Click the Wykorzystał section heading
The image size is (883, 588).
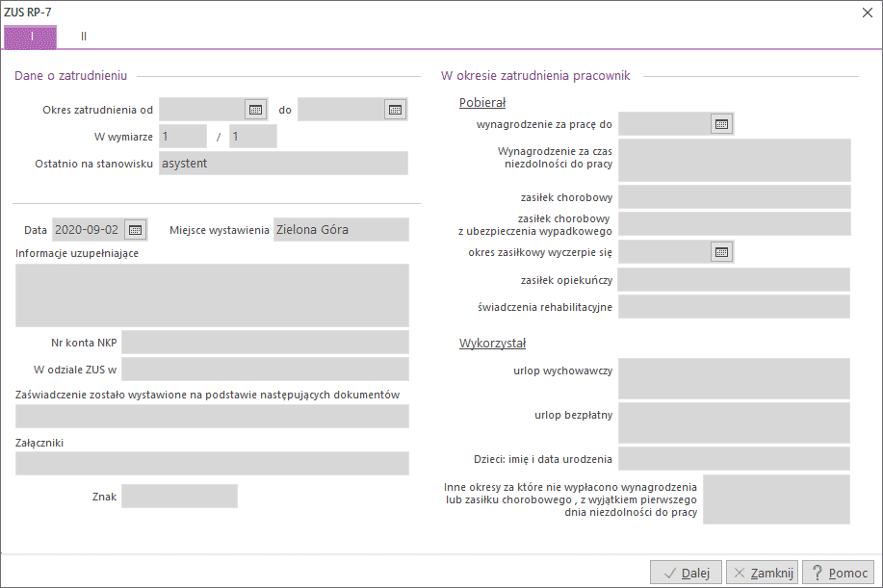pyautogui.click(x=492, y=344)
